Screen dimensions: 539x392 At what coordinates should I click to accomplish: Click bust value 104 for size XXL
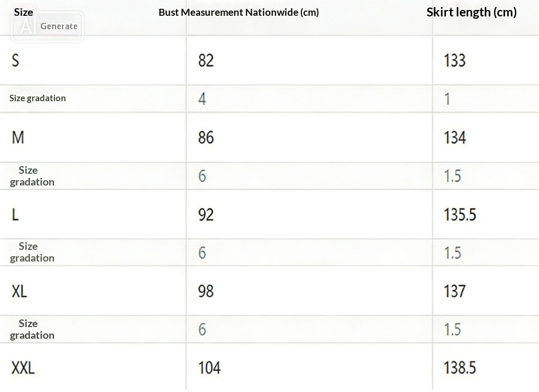[210, 367]
